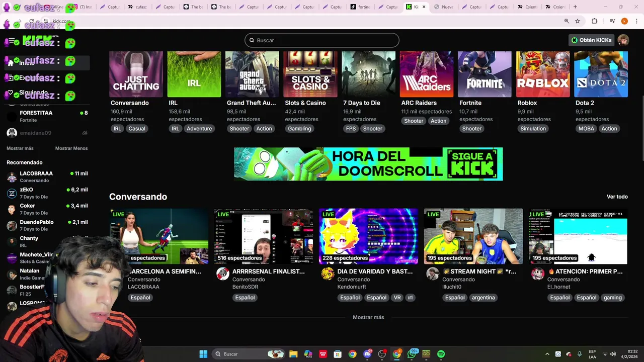Open FORESTITAA in the followed list

(47, 116)
